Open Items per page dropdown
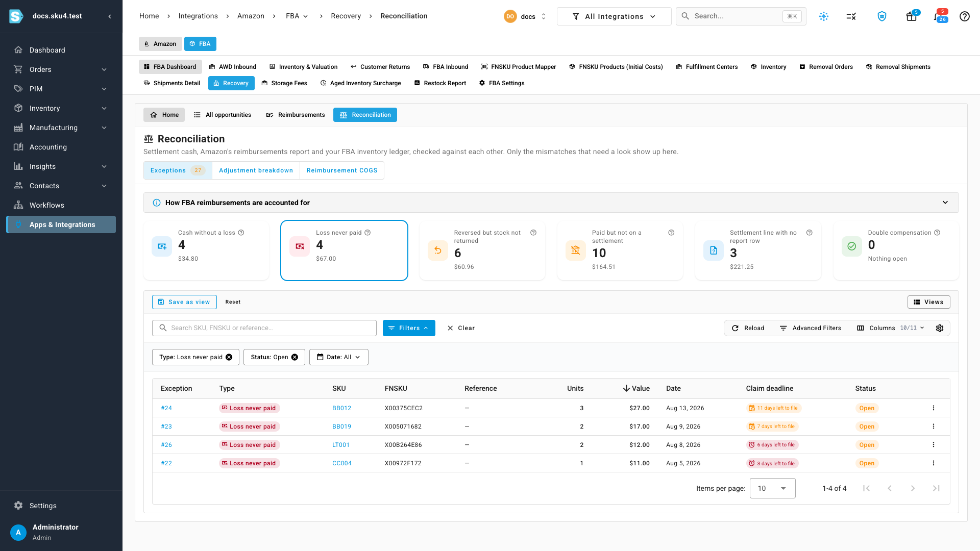Screen dimensions: 980x551 pyautogui.click(x=772, y=488)
